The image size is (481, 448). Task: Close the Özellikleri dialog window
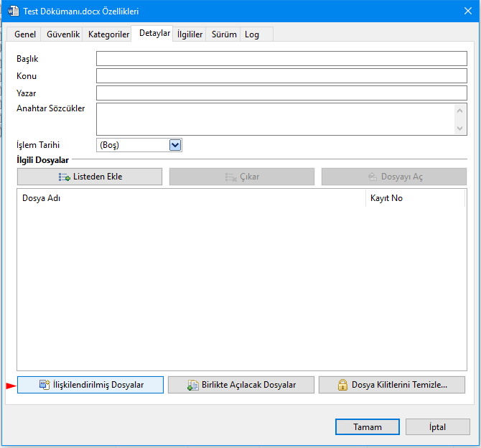[x=462, y=11]
